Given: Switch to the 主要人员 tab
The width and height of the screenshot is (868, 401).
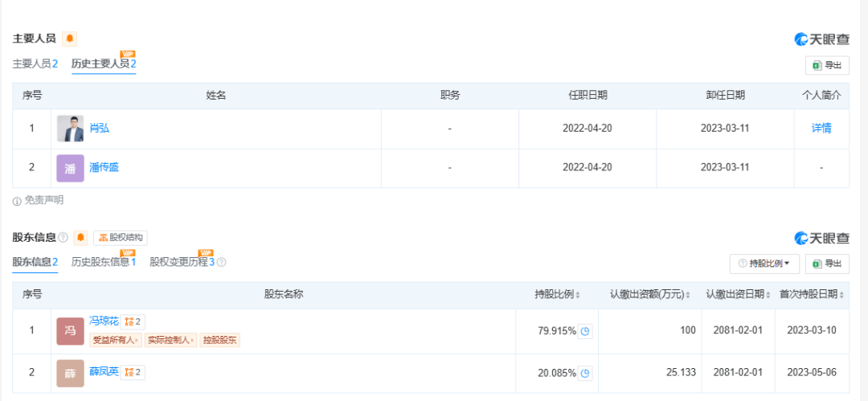Looking at the screenshot, I should point(35,63).
